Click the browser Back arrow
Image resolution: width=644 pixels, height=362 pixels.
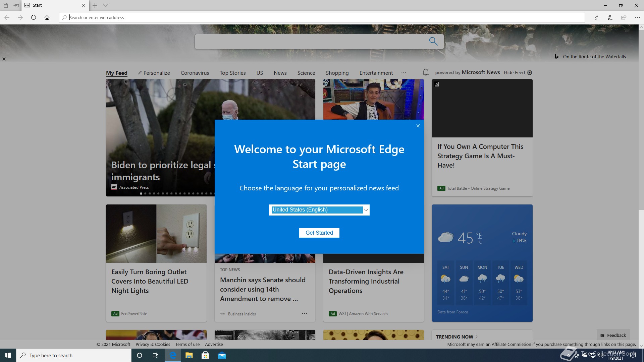[x=7, y=17]
